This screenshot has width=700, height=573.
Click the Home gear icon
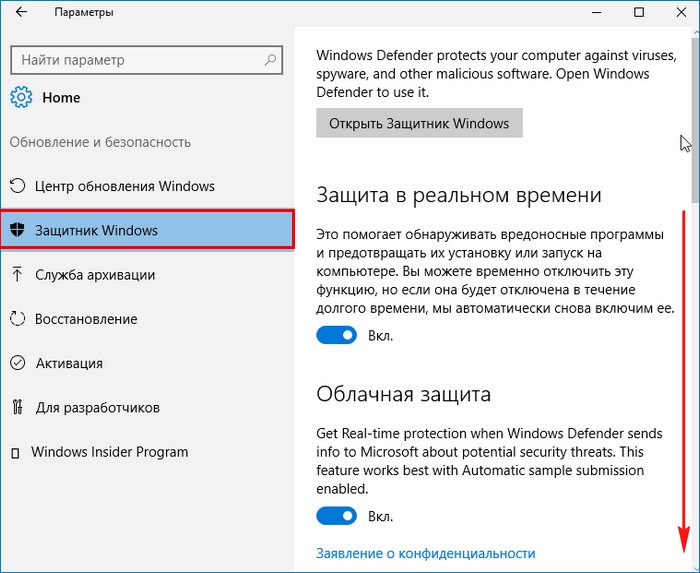(21, 97)
